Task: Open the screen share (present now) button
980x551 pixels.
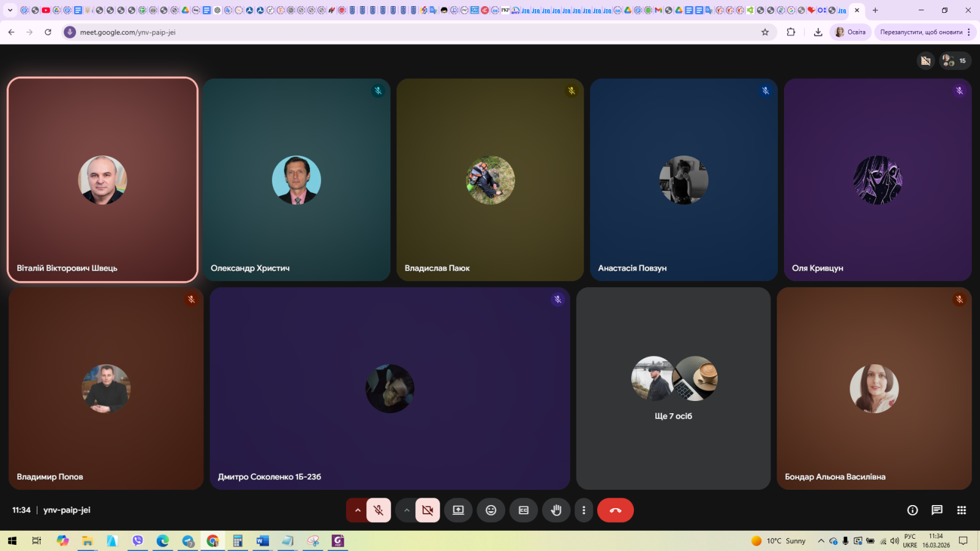Action: click(x=458, y=510)
